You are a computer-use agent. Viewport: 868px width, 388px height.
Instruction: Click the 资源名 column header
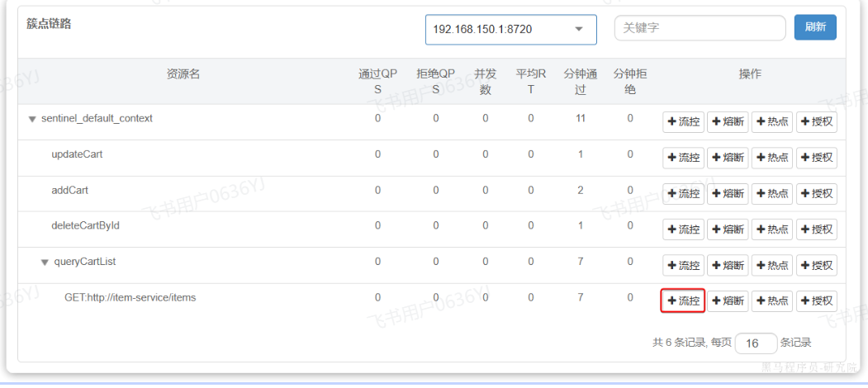pyautogui.click(x=183, y=74)
